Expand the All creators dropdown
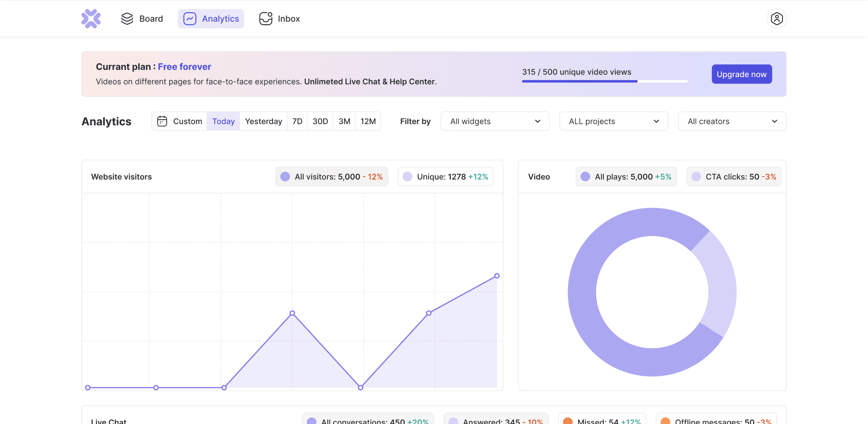Image resolution: width=868 pixels, height=424 pixels. click(x=732, y=121)
